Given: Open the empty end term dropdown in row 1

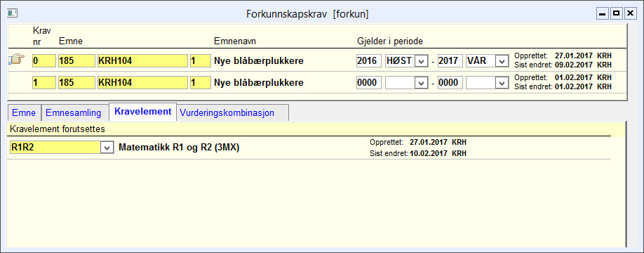Looking at the screenshot, I should tap(502, 83).
